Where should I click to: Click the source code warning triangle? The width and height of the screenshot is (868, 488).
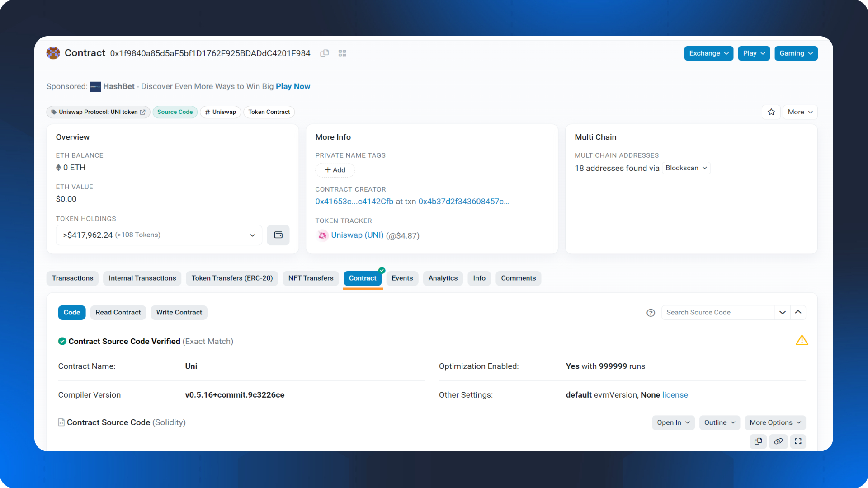click(x=802, y=341)
